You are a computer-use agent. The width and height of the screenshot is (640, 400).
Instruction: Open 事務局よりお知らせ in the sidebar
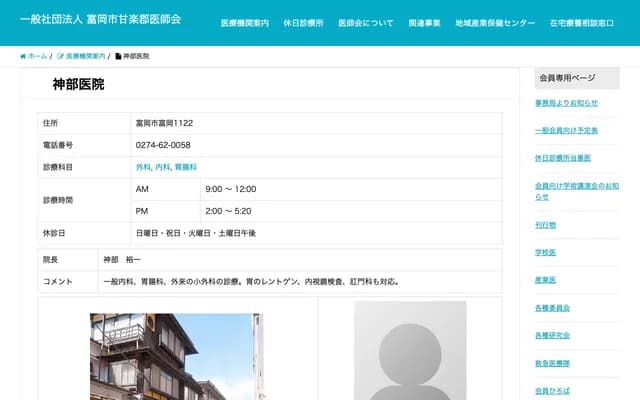pyautogui.click(x=566, y=103)
